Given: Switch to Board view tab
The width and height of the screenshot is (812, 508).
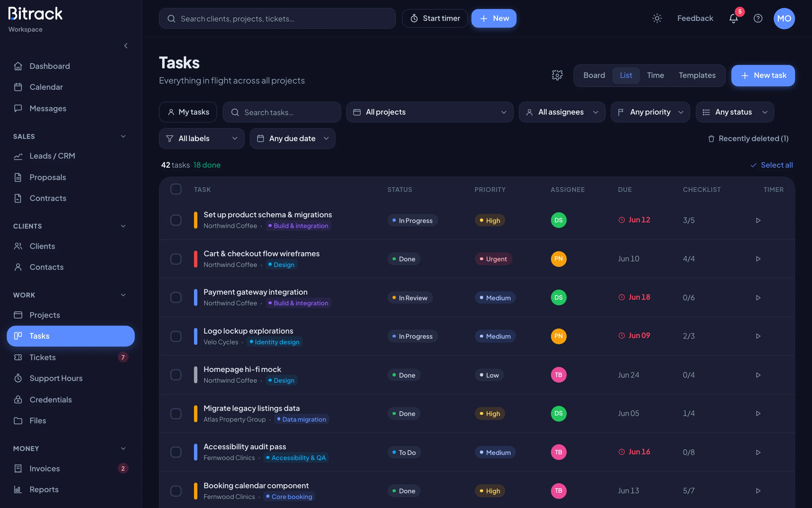Looking at the screenshot, I should point(594,75).
